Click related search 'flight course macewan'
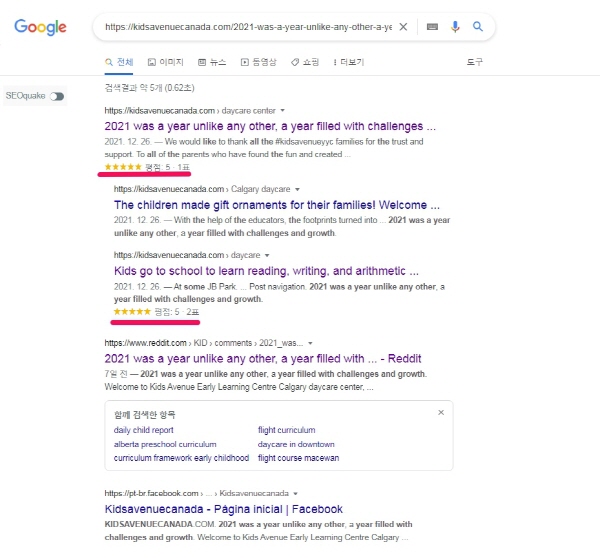Image resolution: width=600 pixels, height=558 pixels. [x=298, y=458]
